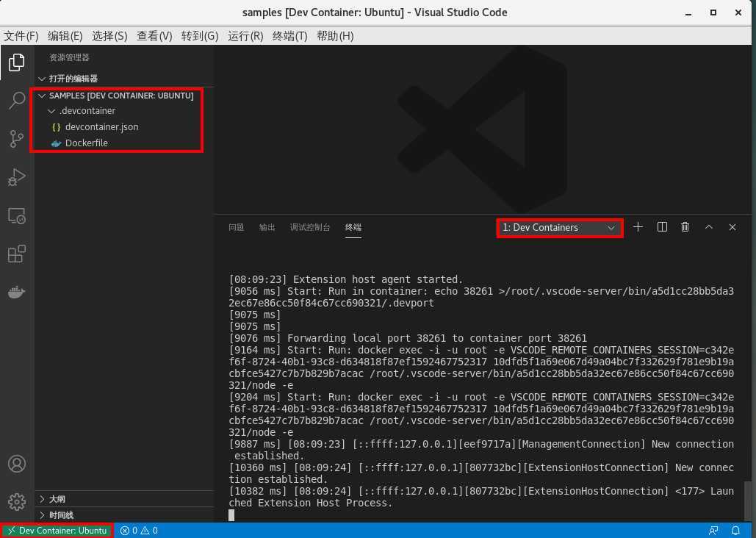Click the Dev Container: Ubuntu remote indicator
756x538 pixels.
(x=57, y=530)
